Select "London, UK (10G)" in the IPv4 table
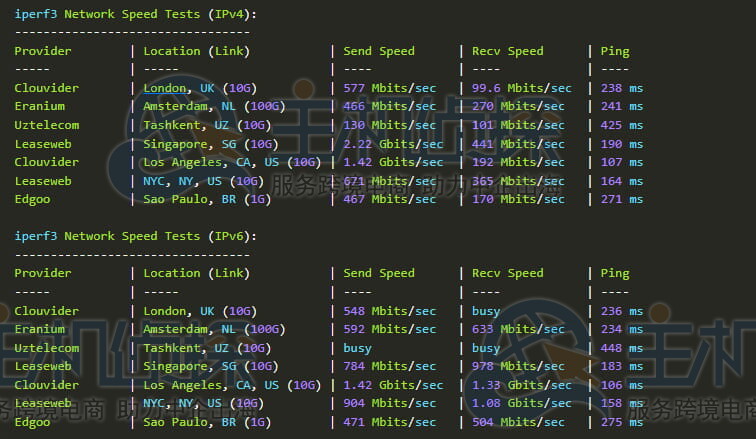Image resolution: width=756 pixels, height=439 pixels. (x=200, y=88)
